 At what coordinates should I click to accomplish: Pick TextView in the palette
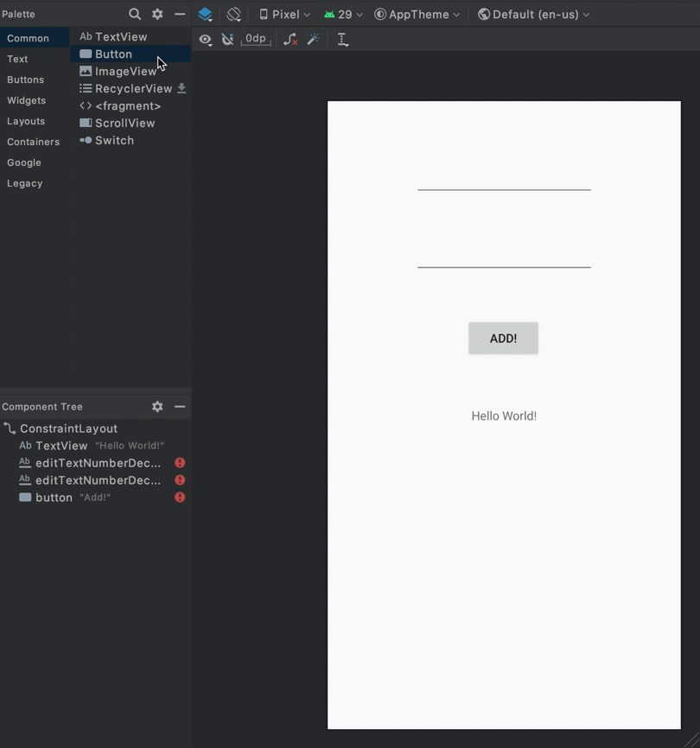point(130,37)
